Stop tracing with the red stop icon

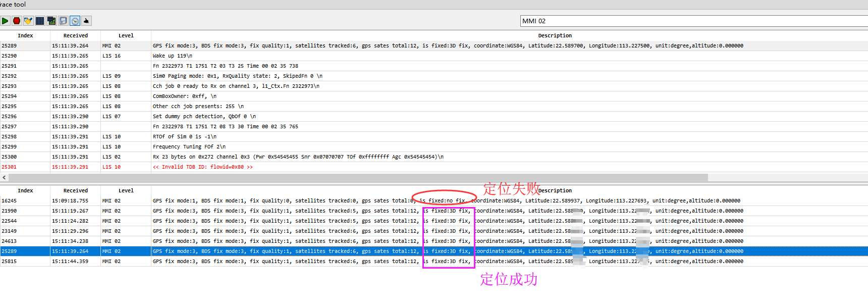[x=17, y=21]
